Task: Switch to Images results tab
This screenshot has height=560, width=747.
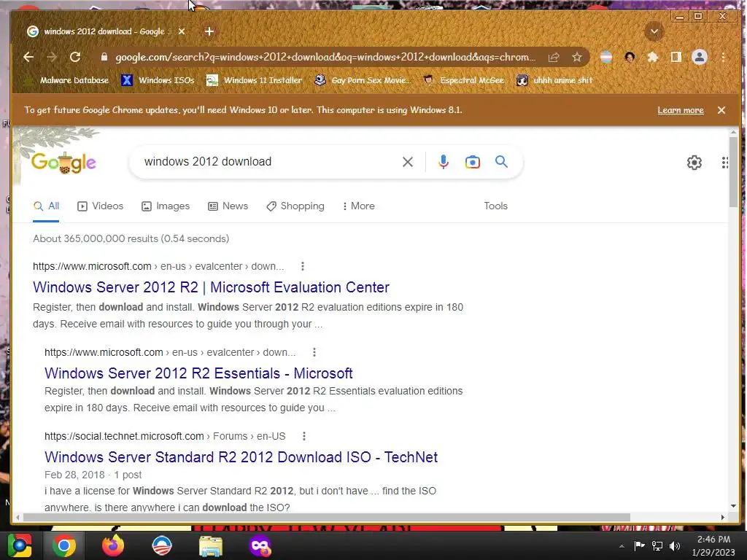Action: click(x=166, y=206)
